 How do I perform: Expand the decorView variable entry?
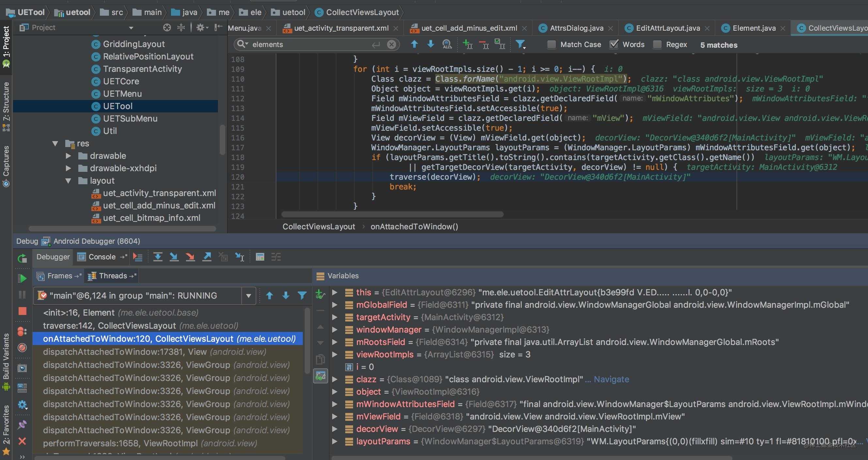click(x=333, y=428)
